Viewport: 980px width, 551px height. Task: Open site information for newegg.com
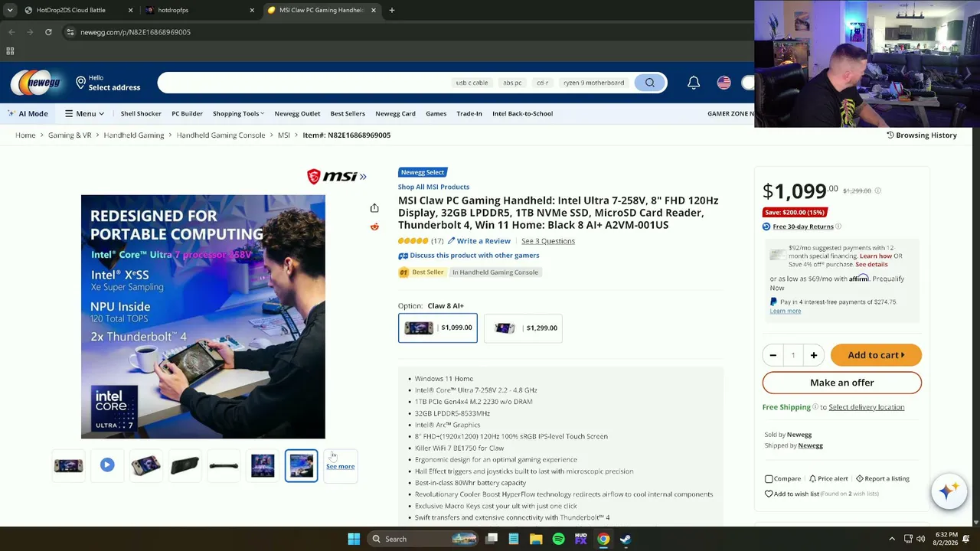[x=70, y=32]
